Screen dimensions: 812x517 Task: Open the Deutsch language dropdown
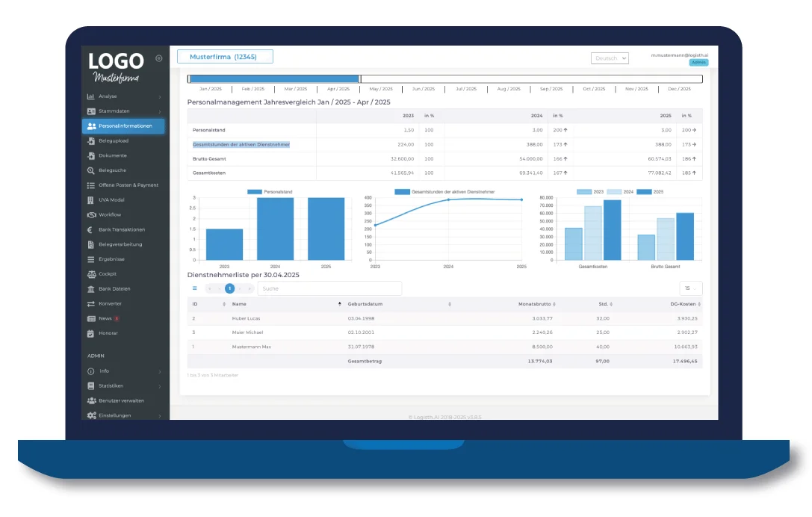pyautogui.click(x=610, y=58)
